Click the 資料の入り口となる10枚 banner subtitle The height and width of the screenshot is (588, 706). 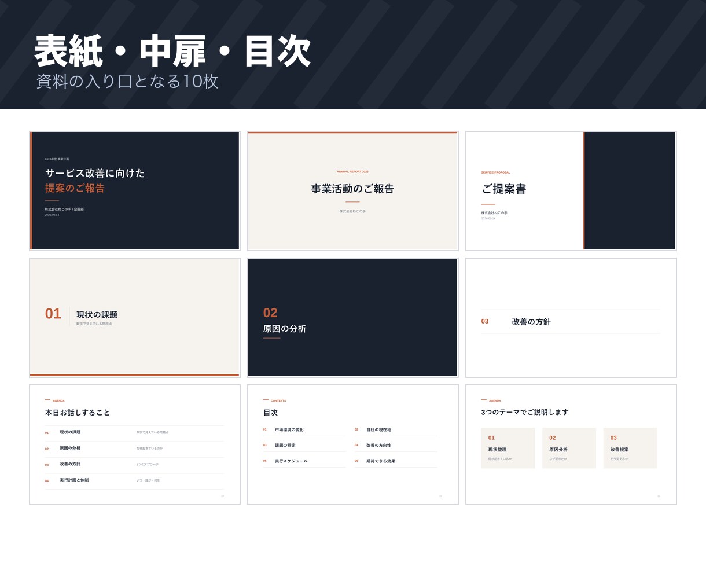127,81
